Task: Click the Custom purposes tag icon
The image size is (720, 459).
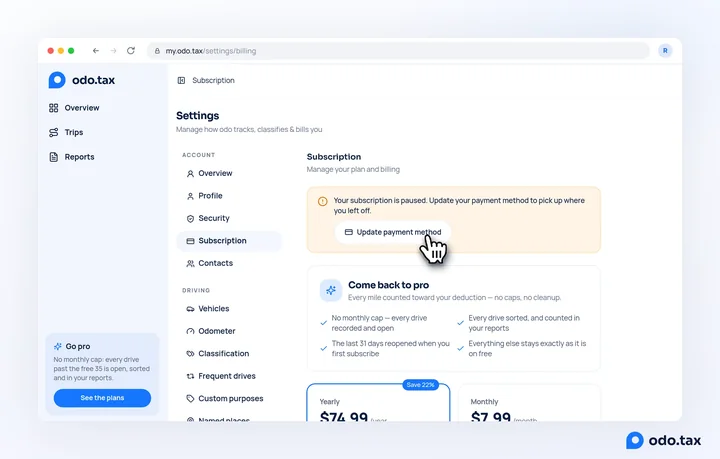Action: tap(190, 399)
